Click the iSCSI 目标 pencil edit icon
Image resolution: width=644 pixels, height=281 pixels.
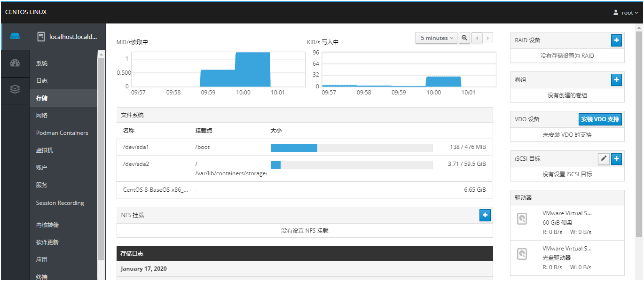[604, 159]
